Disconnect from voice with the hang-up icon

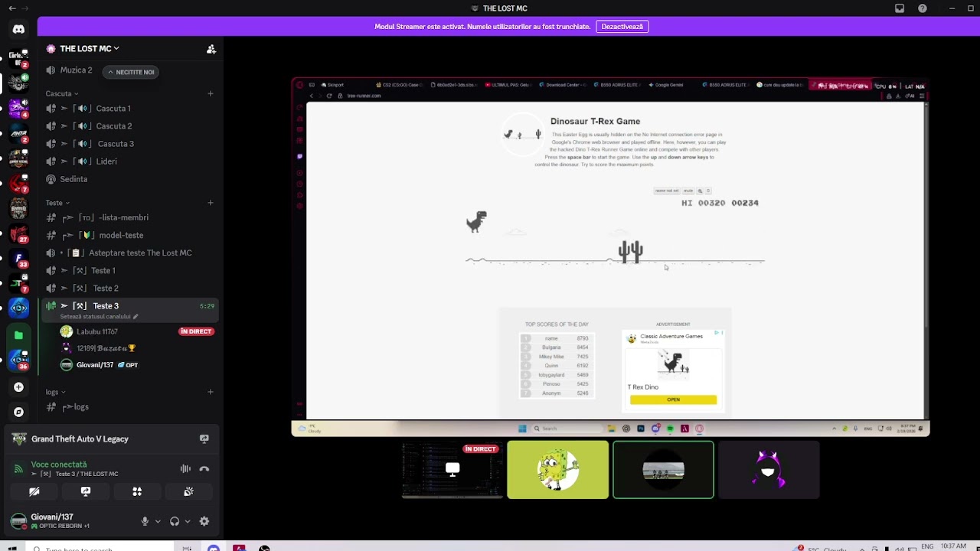204,469
